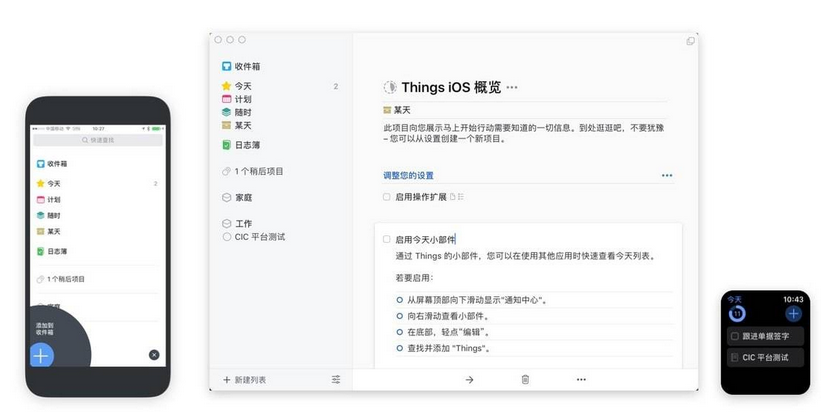
Task: Click the trash icon in bottom toolbar
Action: coord(525,379)
